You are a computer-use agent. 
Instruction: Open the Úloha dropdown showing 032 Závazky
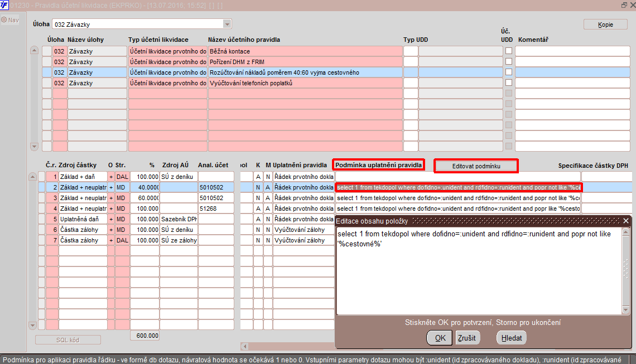tap(227, 25)
